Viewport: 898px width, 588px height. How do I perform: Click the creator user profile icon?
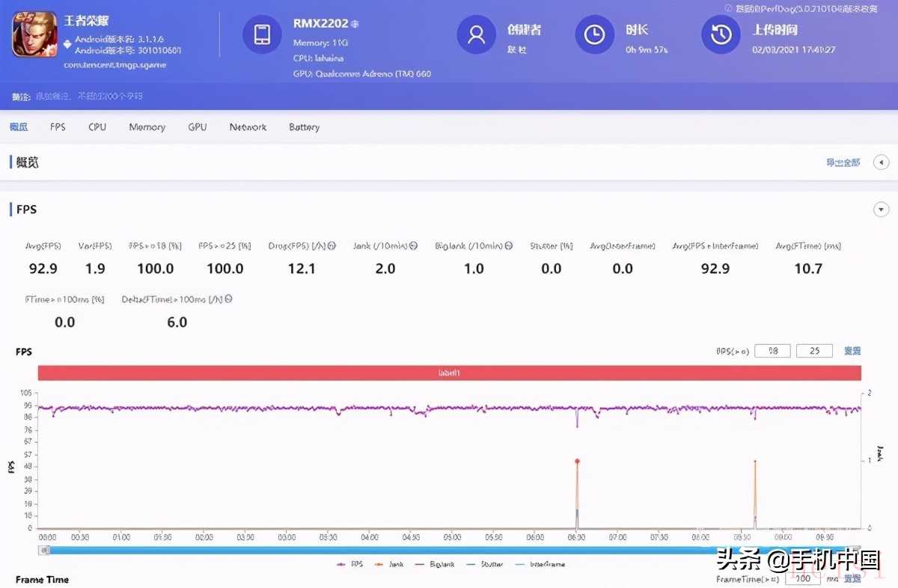(476, 34)
